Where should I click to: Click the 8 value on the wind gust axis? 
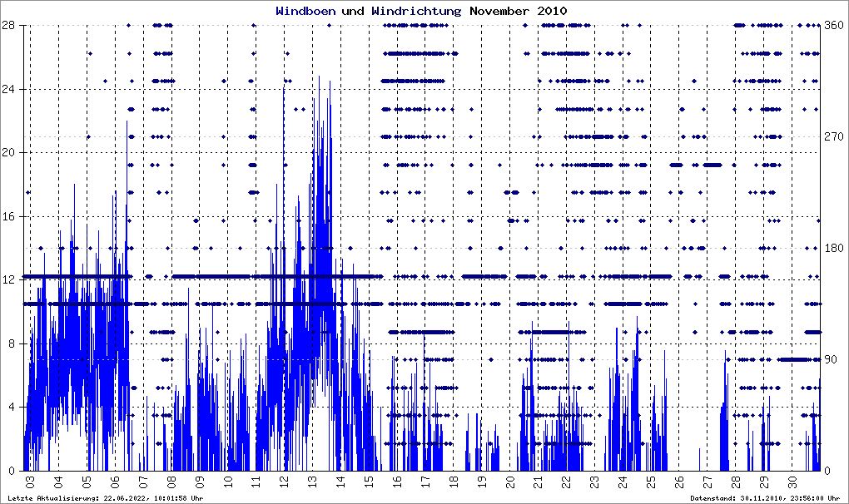12,344
